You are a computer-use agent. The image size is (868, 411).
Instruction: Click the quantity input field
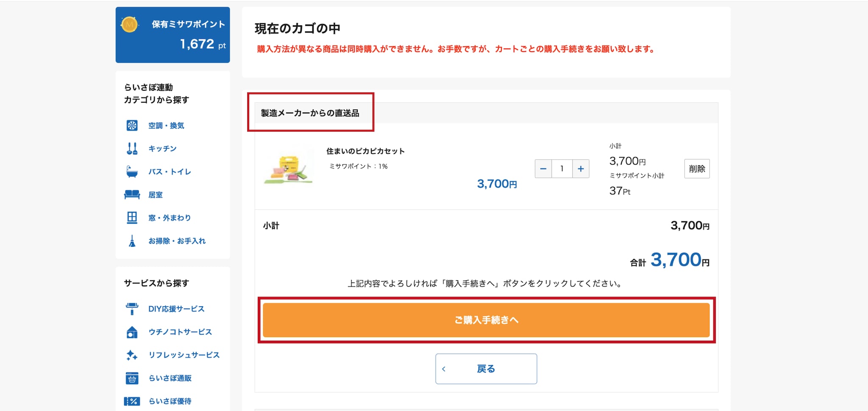(x=562, y=169)
